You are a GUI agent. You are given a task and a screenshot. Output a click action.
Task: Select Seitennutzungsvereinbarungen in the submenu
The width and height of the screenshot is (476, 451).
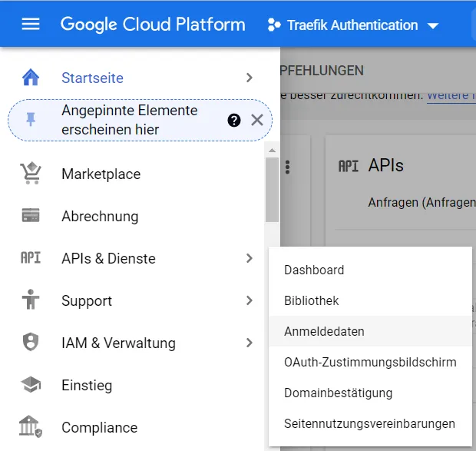tap(370, 423)
